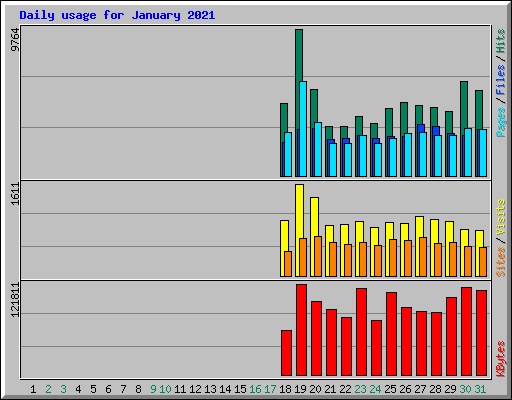Click day label 1 on the axis

pyautogui.click(x=33, y=389)
